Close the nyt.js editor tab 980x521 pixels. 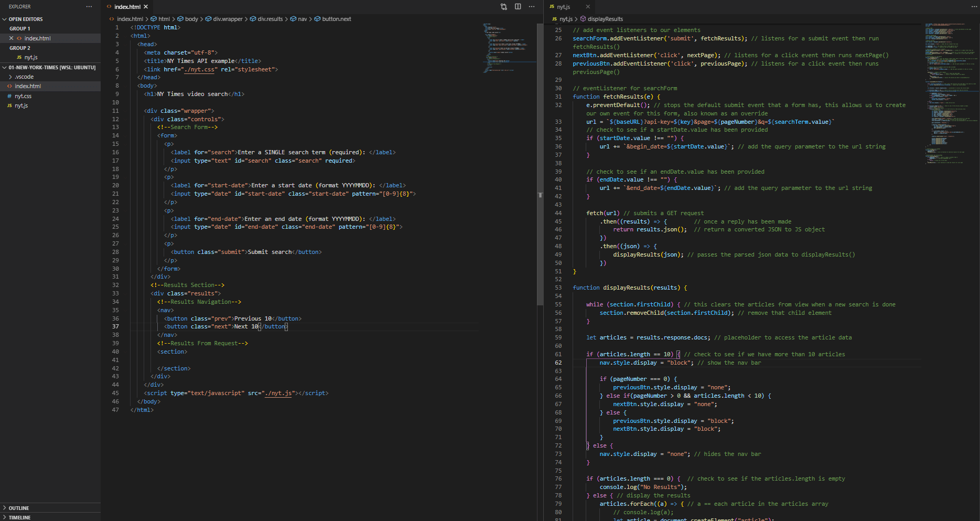point(588,7)
